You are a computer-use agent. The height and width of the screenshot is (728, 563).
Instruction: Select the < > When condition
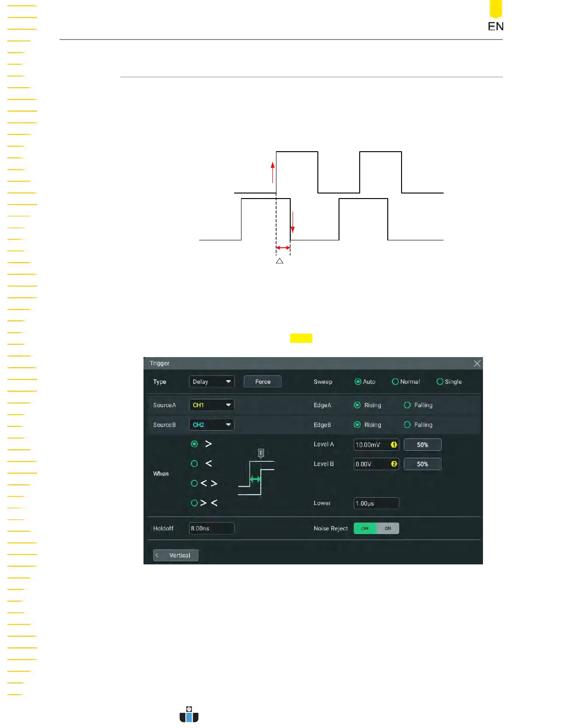pyautogui.click(x=204, y=483)
